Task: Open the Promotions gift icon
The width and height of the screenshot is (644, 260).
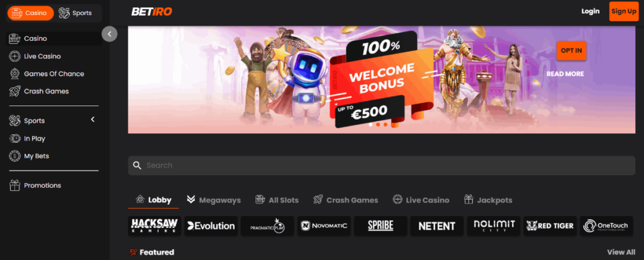Action: [15, 185]
